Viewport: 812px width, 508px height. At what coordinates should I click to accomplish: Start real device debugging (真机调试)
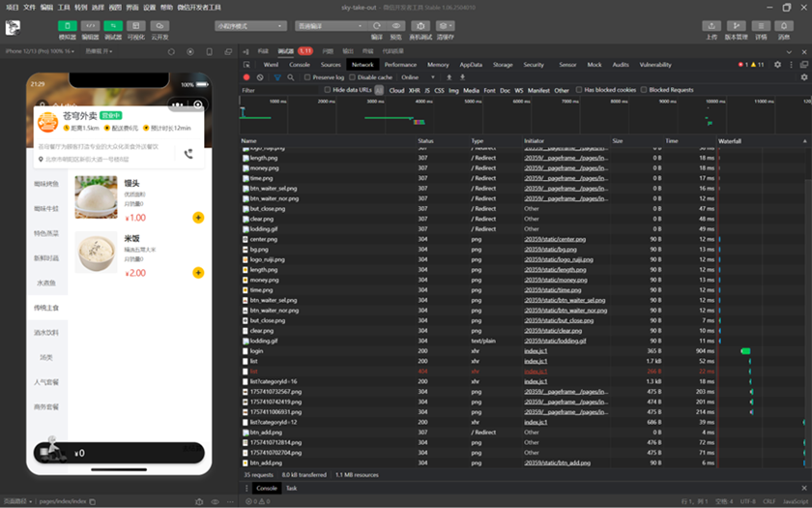[420, 26]
